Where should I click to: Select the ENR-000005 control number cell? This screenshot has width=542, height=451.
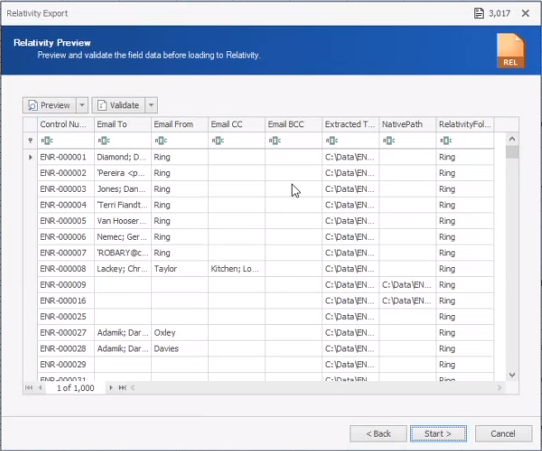tap(66, 221)
